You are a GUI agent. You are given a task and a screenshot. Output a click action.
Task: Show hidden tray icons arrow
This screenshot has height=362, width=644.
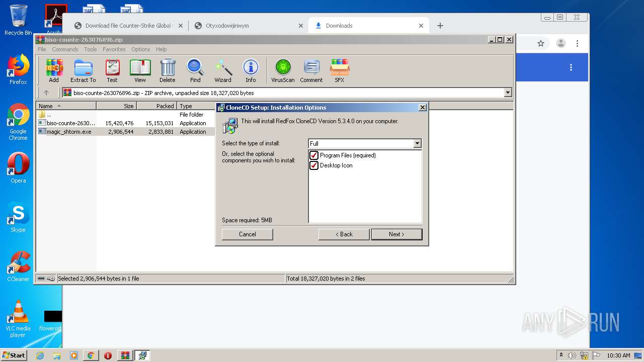[x=561, y=355]
